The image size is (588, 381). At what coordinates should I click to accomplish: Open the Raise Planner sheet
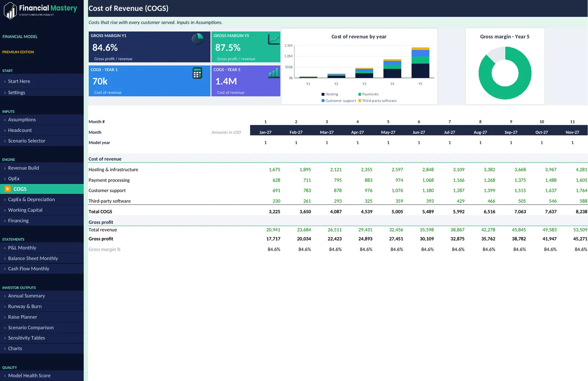point(42,317)
